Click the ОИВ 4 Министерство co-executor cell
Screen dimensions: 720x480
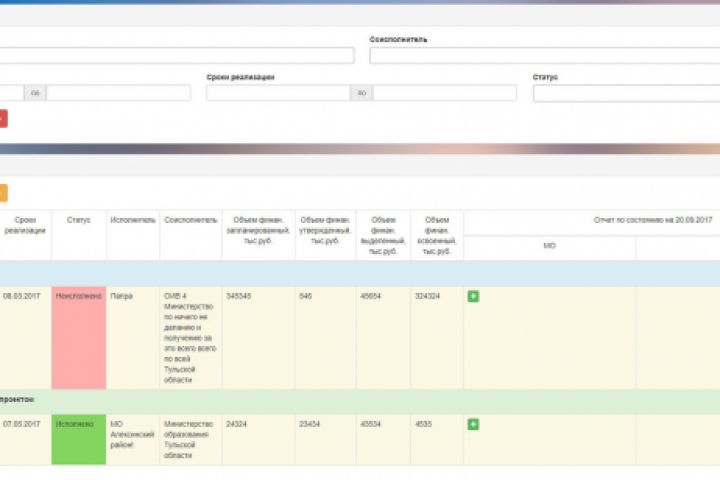coord(190,338)
